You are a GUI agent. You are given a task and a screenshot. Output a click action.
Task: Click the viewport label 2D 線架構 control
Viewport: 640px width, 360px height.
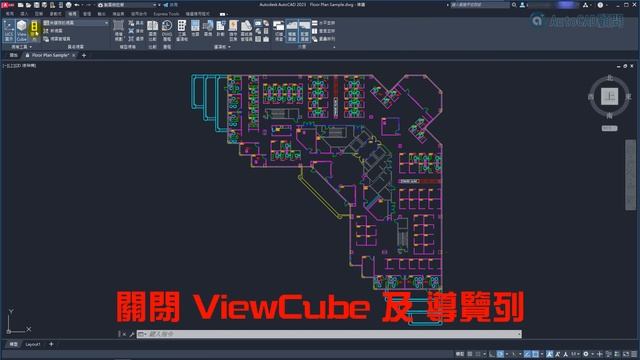[x=25, y=65]
